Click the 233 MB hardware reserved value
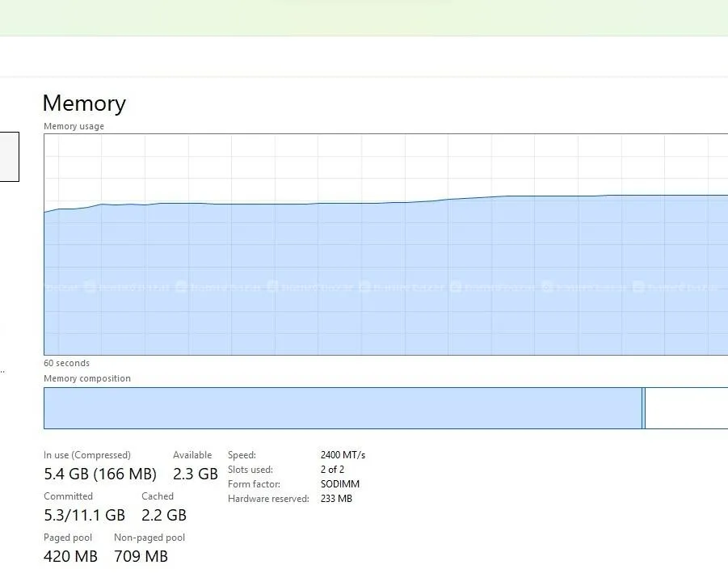This screenshot has width=728, height=582. [x=336, y=499]
